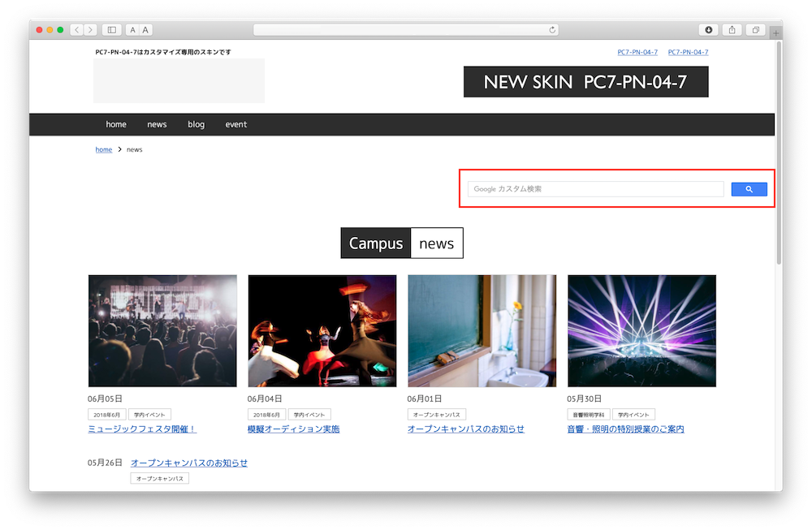This screenshot has height=530, width=812.
Task: Open the home menu item
Action: point(116,124)
